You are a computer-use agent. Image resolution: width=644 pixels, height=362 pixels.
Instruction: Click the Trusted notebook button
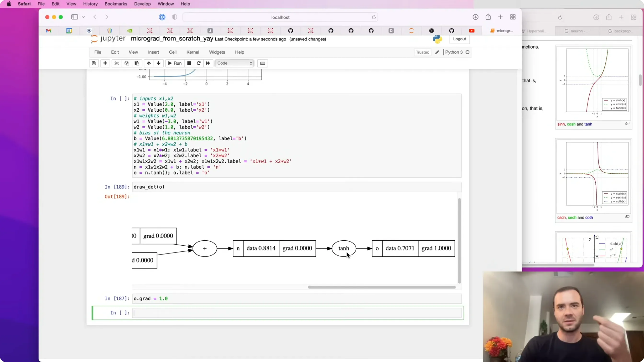[x=422, y=52]
